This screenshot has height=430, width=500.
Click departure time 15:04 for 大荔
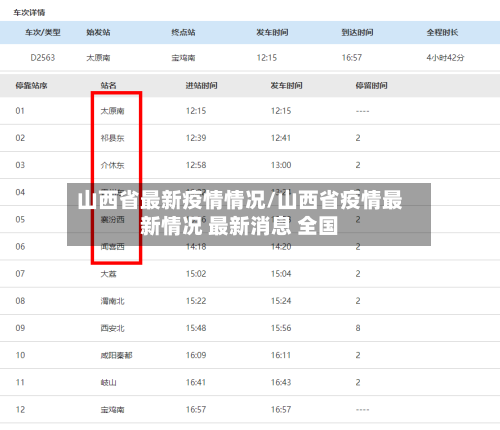pos(281,274)
